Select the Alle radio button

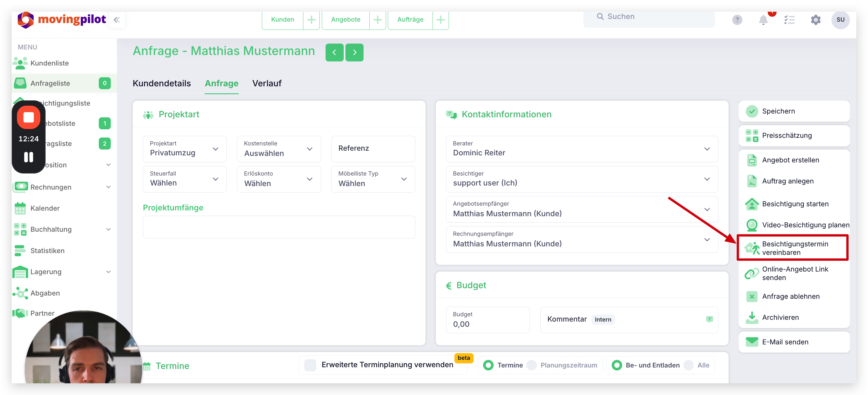pyautogui.click(x=688, y=365)
